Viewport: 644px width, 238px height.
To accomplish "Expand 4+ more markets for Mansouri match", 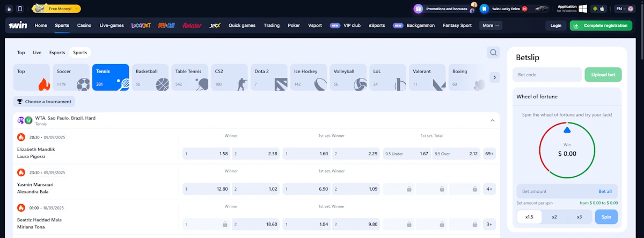I will (489, 189).
